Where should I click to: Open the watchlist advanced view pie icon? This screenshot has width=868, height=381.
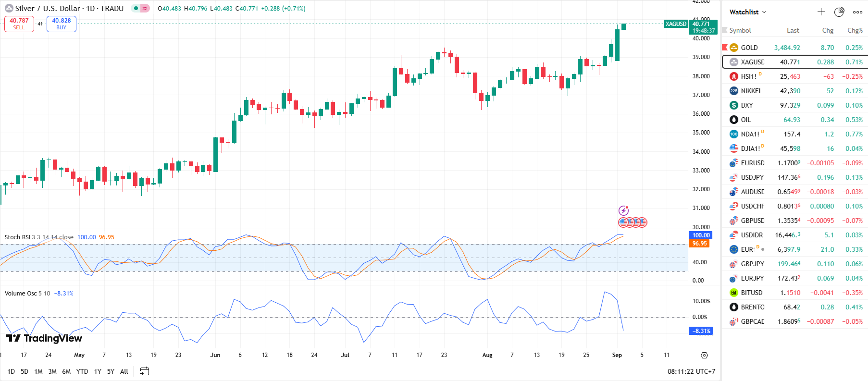pyautogui.click(x=839, y=12)
